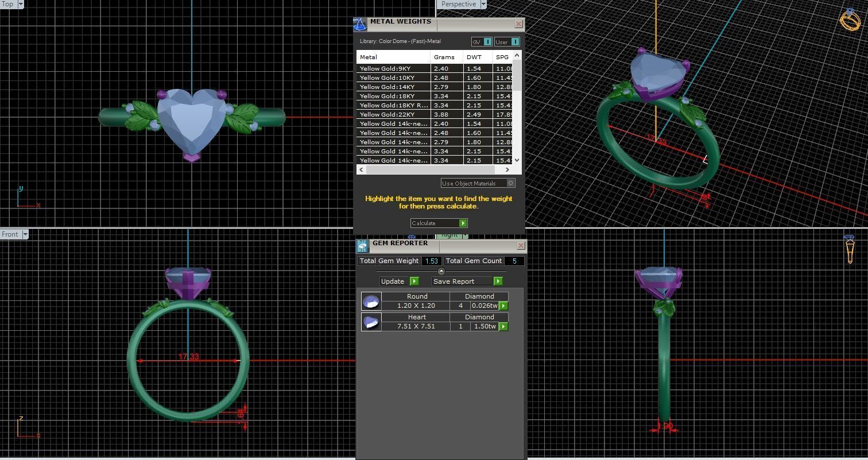Click ring icon in Right viewport corner
868x460 pixels.
click(850, 249)
